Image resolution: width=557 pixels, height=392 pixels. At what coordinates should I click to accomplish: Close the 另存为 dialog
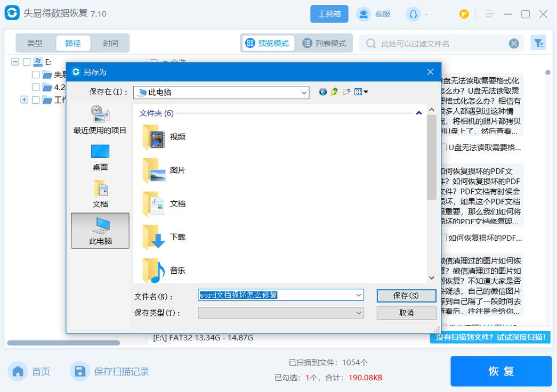tap(430, 72)
